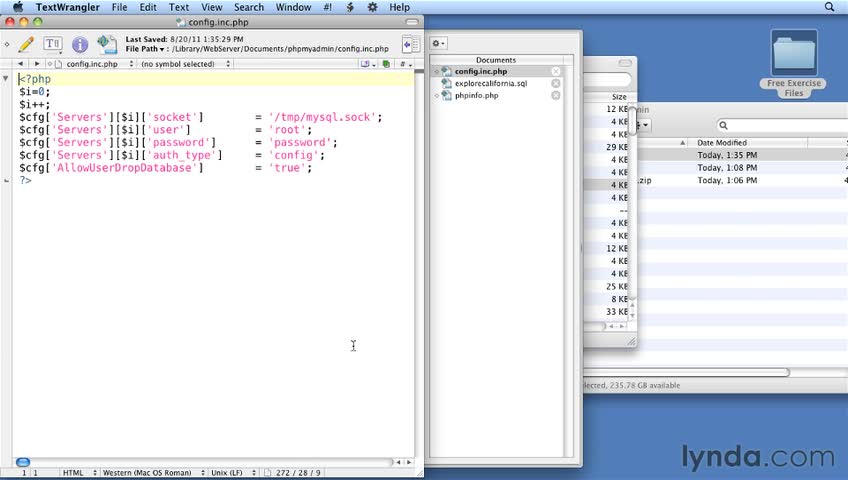Screen dimensions: 848x480
Task: Open the Edit menu
Action: 148,7
